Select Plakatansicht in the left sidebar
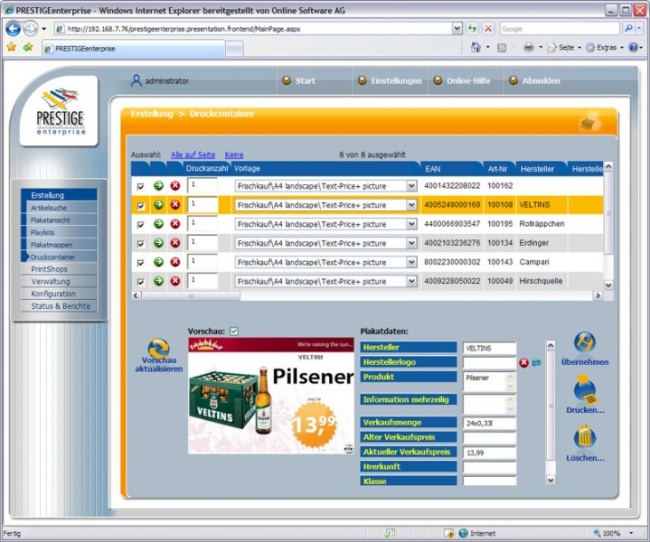650x542 pixels. click(x=50, y=219)
